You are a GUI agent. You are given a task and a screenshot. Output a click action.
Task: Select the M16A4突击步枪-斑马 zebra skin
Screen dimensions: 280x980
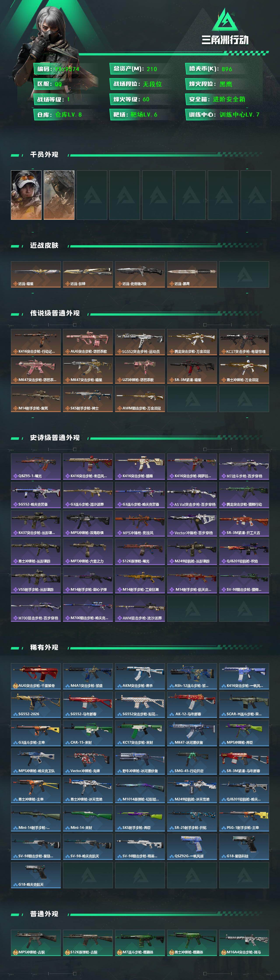click(x=244, y=943)
